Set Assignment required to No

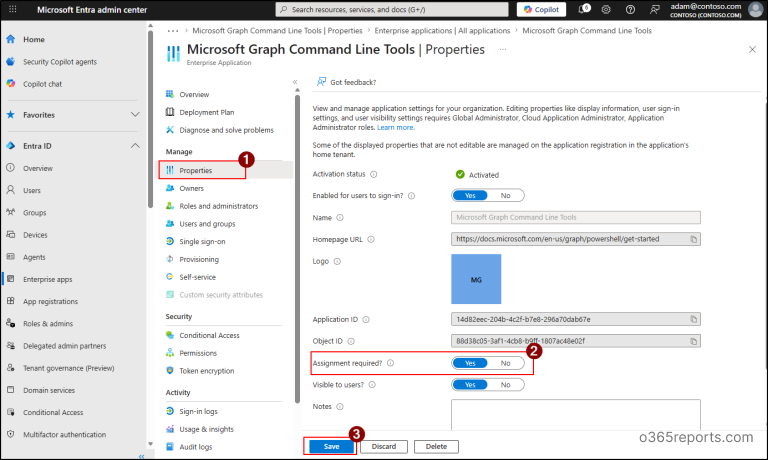pos(505,363)
